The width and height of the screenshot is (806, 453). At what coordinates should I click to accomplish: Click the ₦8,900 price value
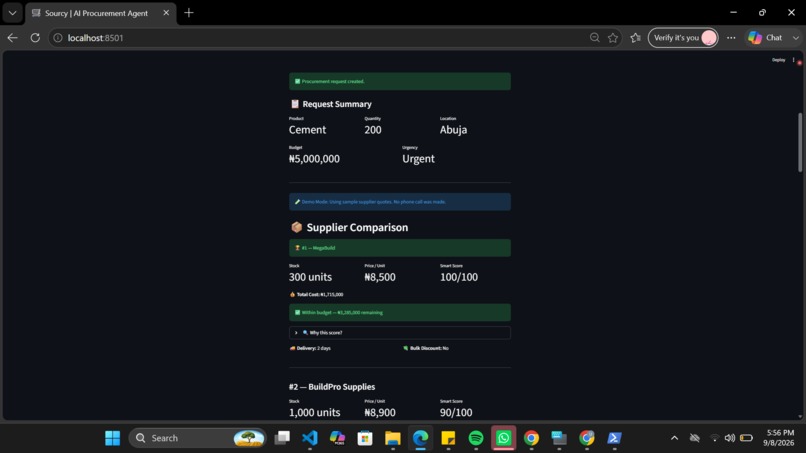point(380,412)
